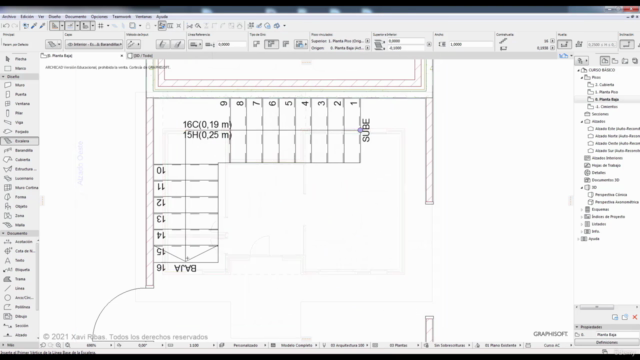The image size is (640, 360).
Task: Select the Zona zone tool
Action: click(x=20, y=216)
